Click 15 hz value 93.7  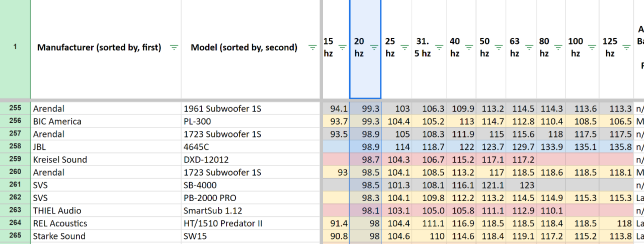click(x=336, y=121)
